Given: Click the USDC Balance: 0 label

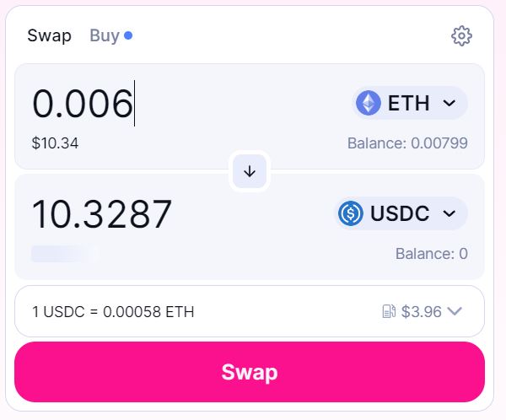Looking at the screenshot, I should (x=431, y=254).
